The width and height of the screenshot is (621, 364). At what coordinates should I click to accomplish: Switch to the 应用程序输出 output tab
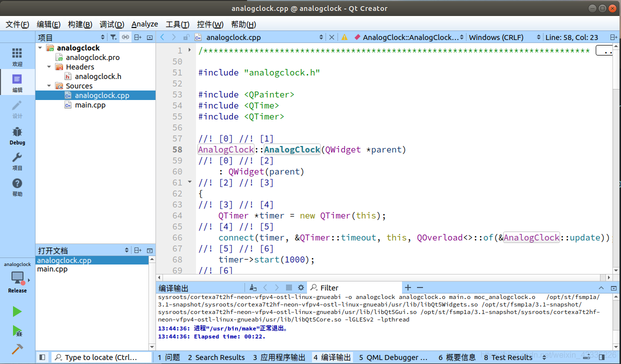[280, 357]
